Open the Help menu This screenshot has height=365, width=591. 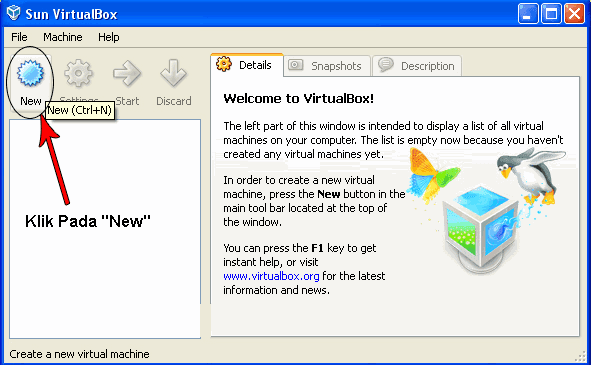(109, 37)
